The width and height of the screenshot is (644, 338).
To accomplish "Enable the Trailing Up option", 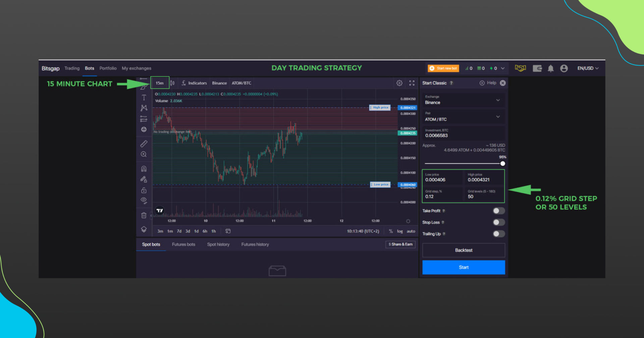I will tap(498, 234).
